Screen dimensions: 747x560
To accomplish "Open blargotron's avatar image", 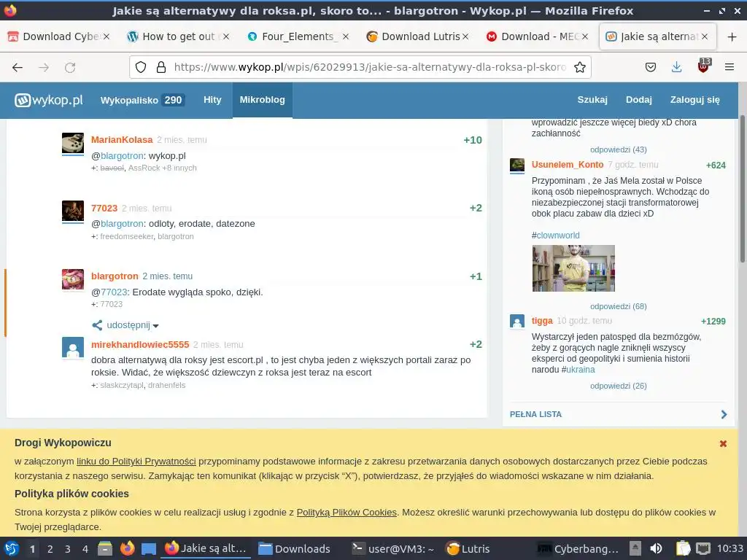I will click(73, 279).
